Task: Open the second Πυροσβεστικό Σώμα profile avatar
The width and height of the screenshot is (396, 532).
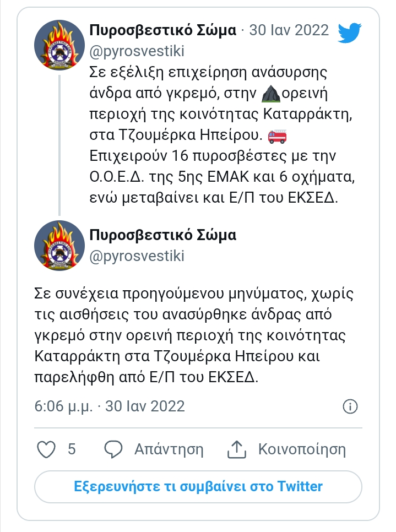Action: coord(59,245)
